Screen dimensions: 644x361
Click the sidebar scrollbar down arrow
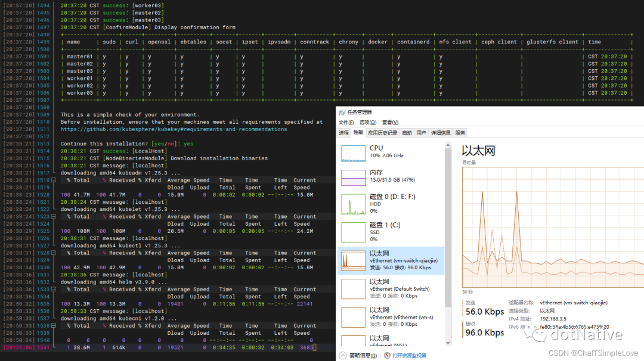[x=448, y=343]
